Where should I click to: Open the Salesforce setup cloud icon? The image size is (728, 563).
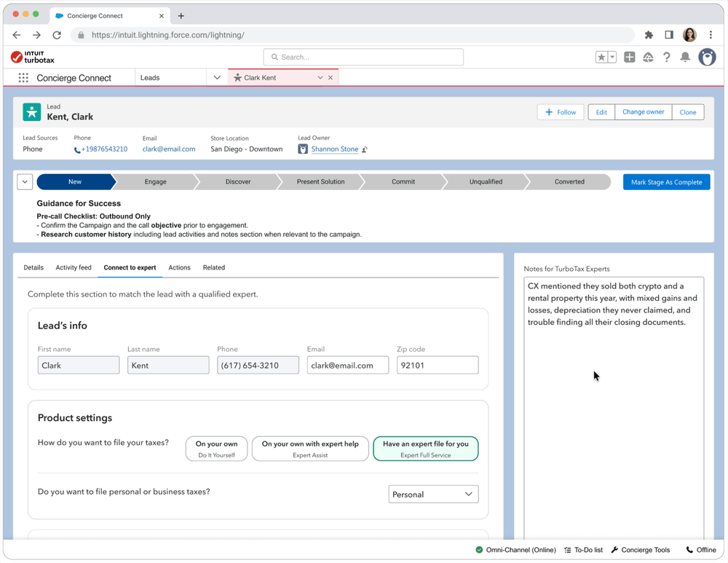click(x=648, y=57)
